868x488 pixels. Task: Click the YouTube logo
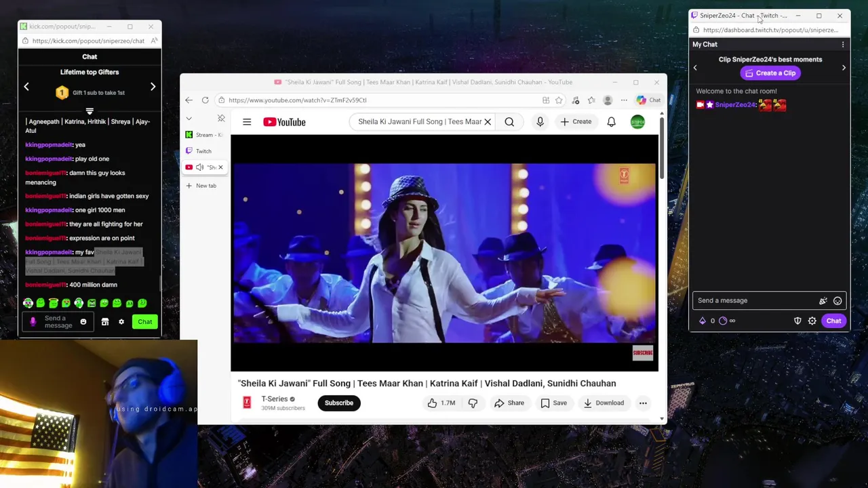(284, 122)
